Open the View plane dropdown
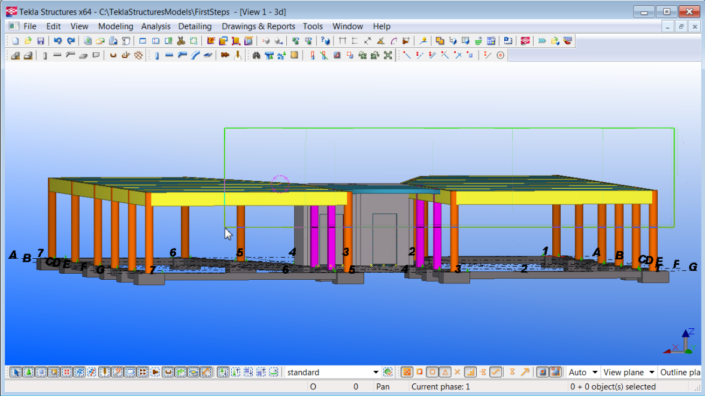 (651, 372)
